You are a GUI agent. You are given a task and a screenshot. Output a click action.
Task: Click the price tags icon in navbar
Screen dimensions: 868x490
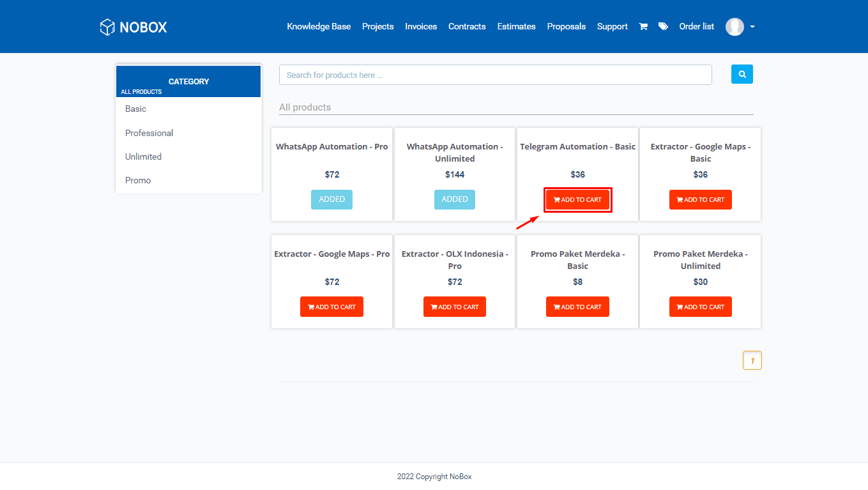pos(662,26)
